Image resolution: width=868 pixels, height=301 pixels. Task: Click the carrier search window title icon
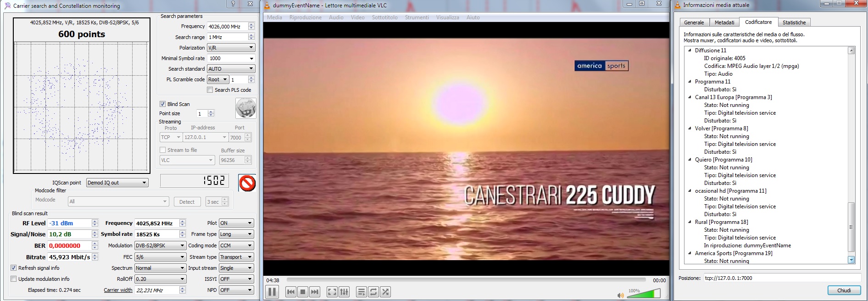(7, 6)
